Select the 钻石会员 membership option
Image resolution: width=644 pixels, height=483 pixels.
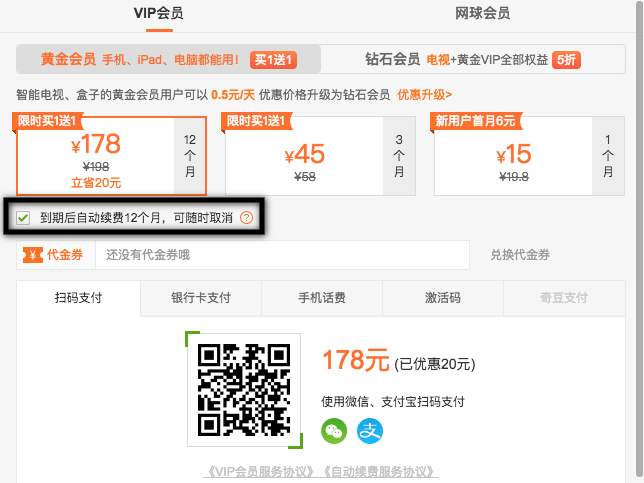tap(473, 60)
